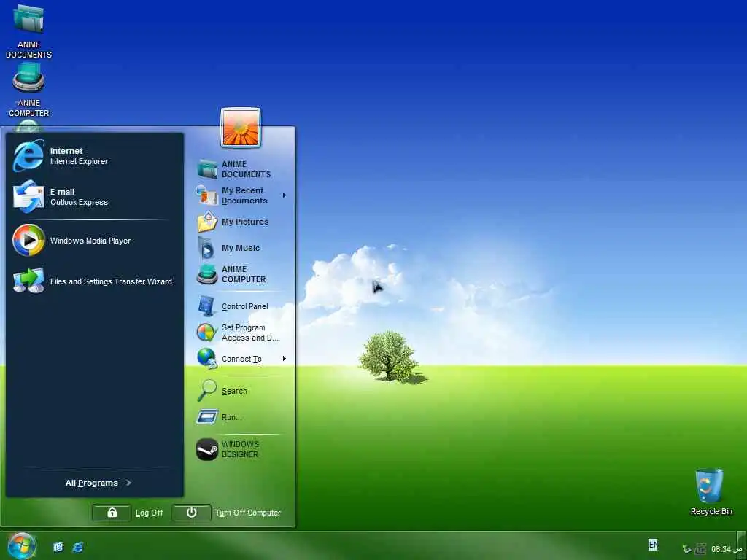Screen dimensions: 747x560
Task: Open Internet Explorer from the Start menu
Action: coord(94,156)
